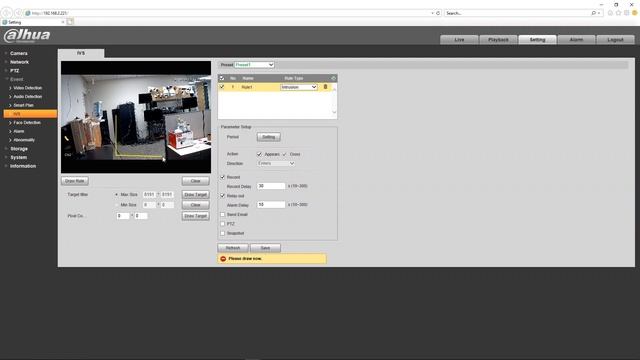Open Face Detection in sidebar
This screenshot has width=640, height=360.
pos(27,122)
